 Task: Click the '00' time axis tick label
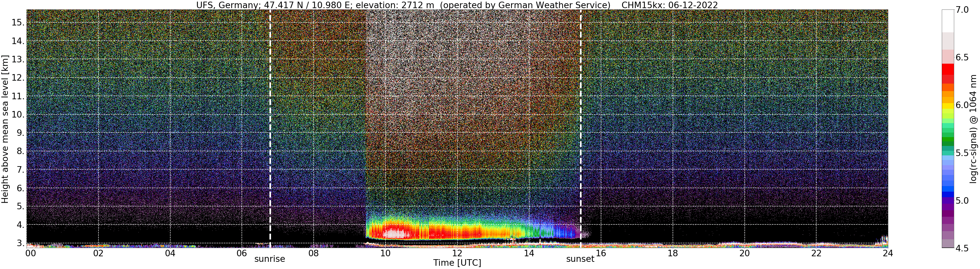pyautogui.click(x=30, y=253)
